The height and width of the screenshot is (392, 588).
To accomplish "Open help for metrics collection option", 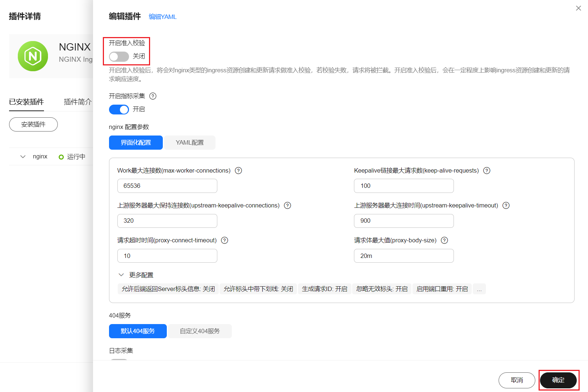I will coord(153,96).
